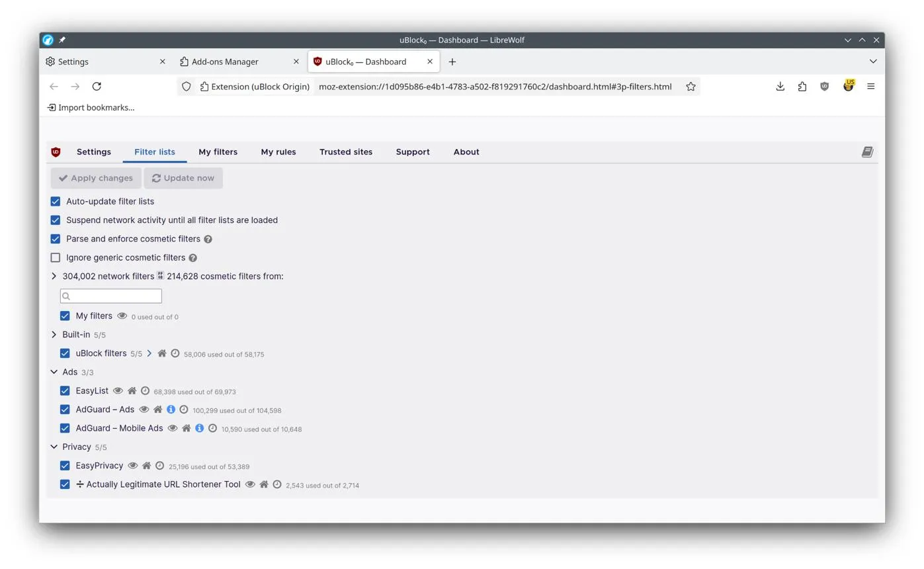Click the Apply changes button
The image size is (924, 569).
[x=96, y=178]
